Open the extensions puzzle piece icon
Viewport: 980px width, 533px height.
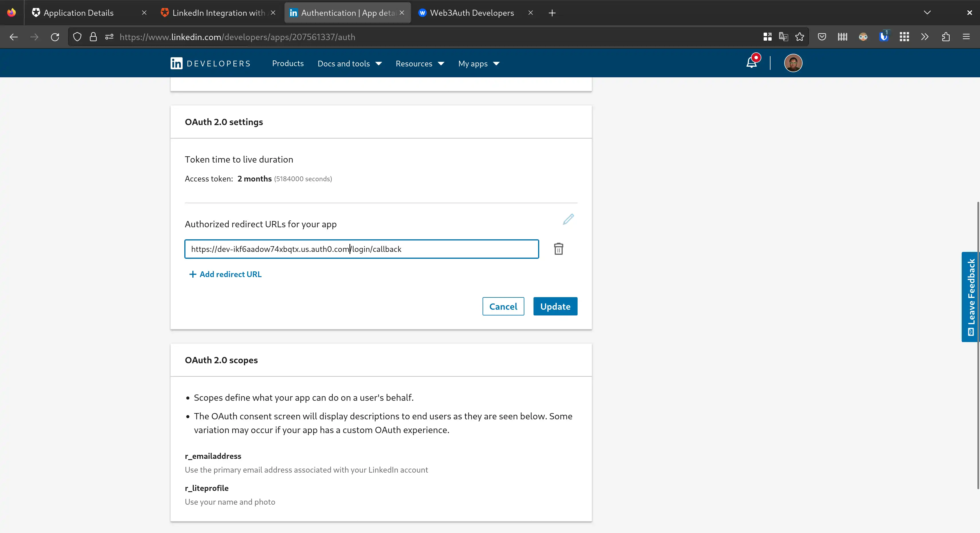pyautogui.click(x=946, y=37)
